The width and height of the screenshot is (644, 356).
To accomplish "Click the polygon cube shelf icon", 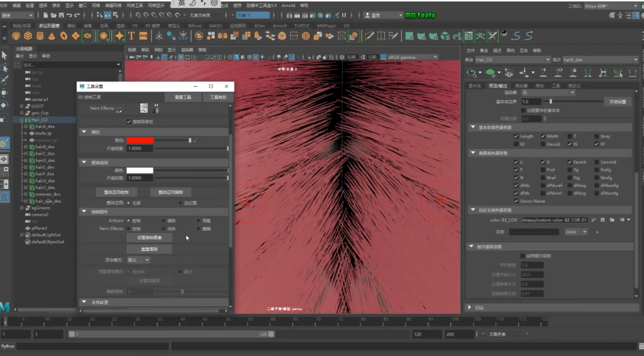I will [28, 36].
